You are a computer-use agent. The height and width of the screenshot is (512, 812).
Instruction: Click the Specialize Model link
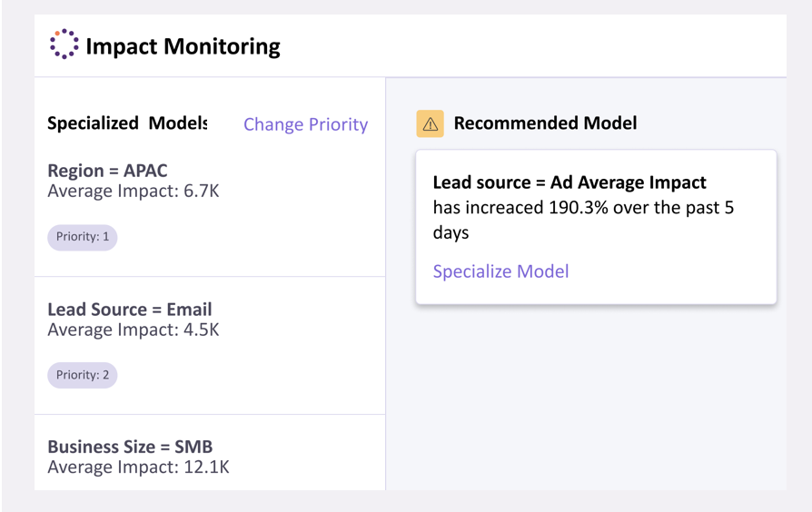click(x=500, y=271)
